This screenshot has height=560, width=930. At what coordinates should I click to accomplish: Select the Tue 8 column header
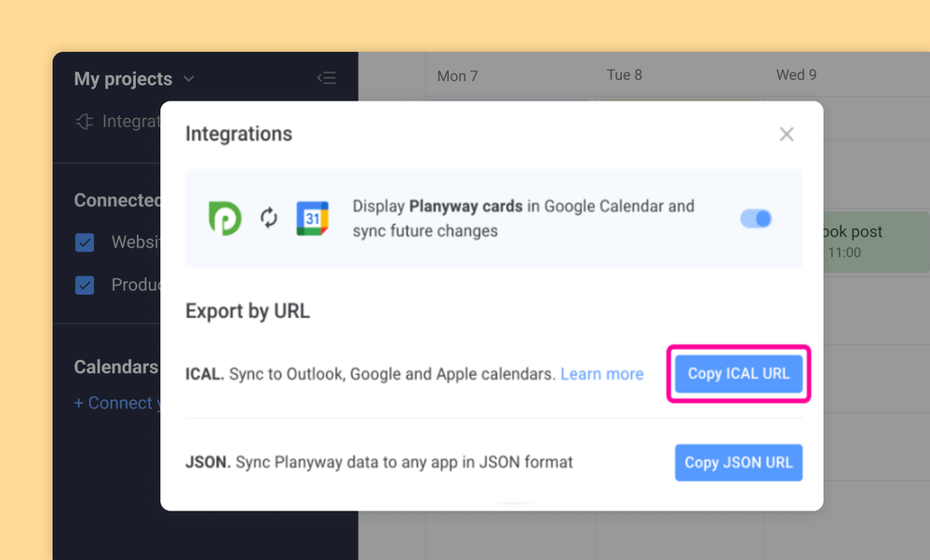[x=624, y=75]
